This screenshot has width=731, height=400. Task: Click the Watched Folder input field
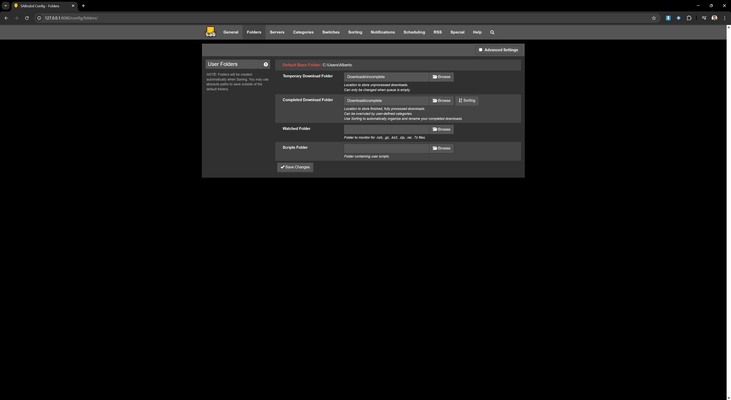(386, 130)
